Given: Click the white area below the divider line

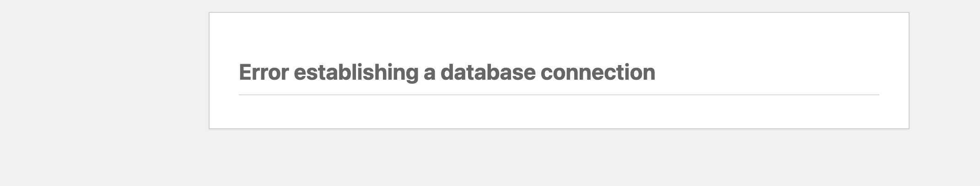Looking at the screenshot, I should click(559, 111).
